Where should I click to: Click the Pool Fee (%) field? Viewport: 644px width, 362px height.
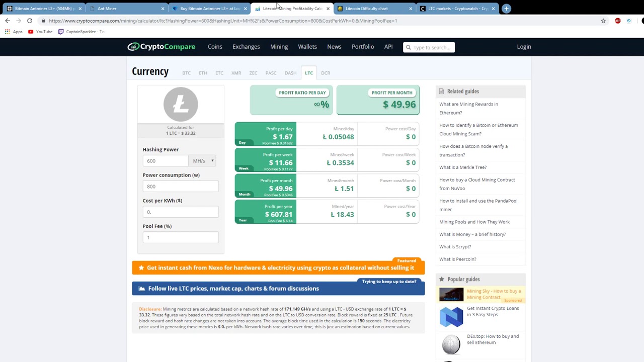[x=181, y=237]
